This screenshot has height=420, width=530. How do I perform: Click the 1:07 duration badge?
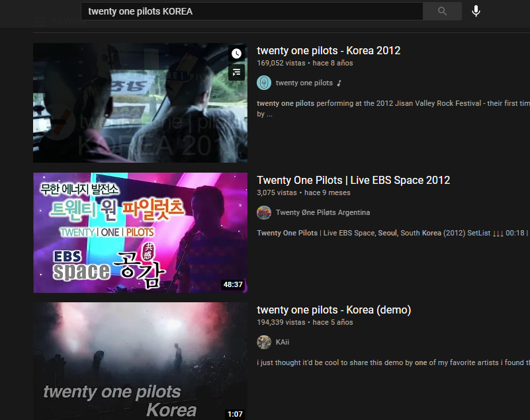coord(235,414)
